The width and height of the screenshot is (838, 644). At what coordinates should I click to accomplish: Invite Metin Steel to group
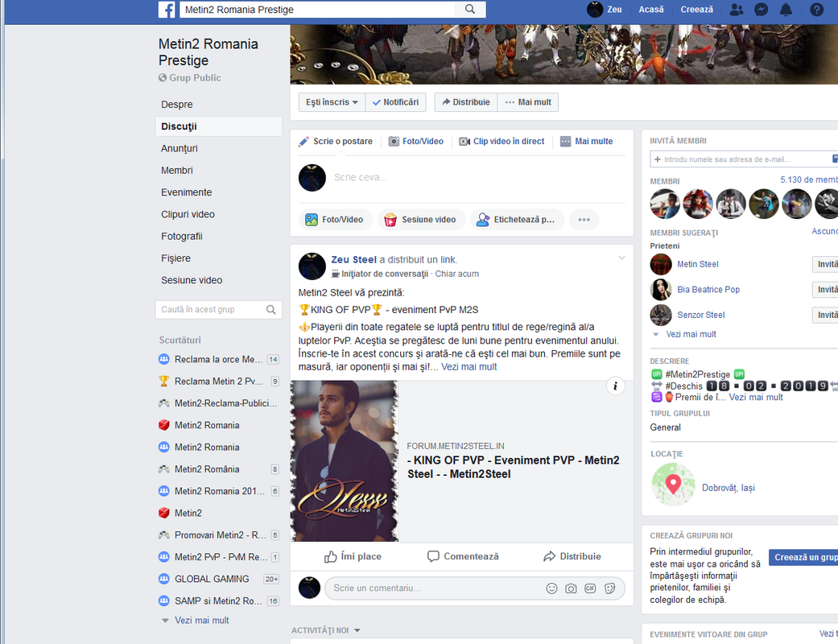(x=825, y=264)
